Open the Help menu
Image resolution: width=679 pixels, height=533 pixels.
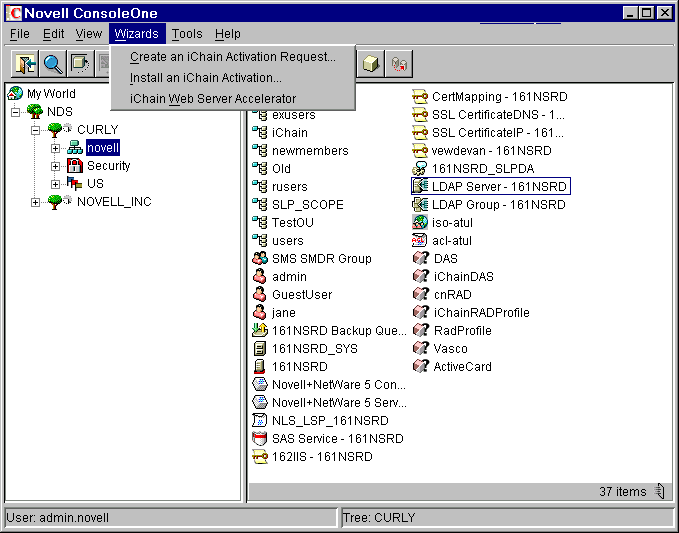[x=228, y=34]
